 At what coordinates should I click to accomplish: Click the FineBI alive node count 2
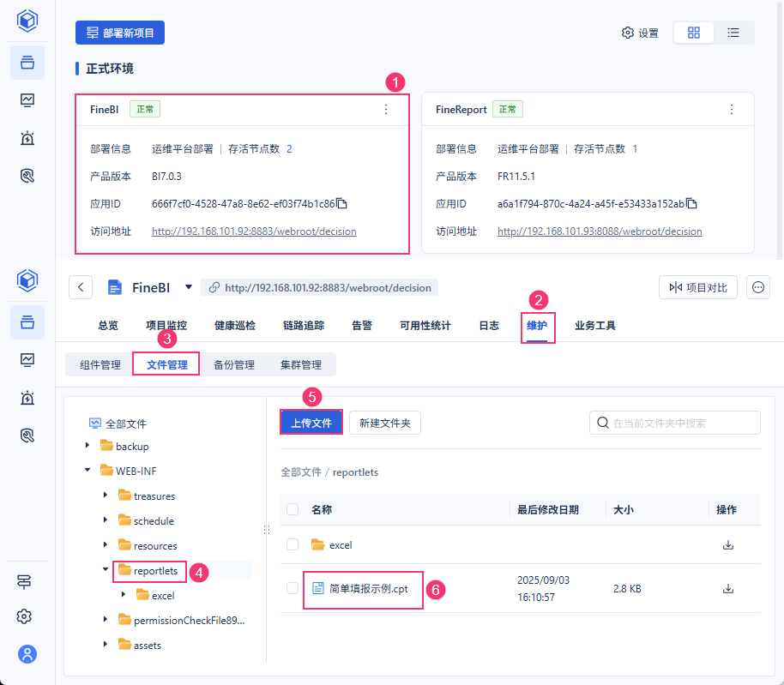click(289, 149)
